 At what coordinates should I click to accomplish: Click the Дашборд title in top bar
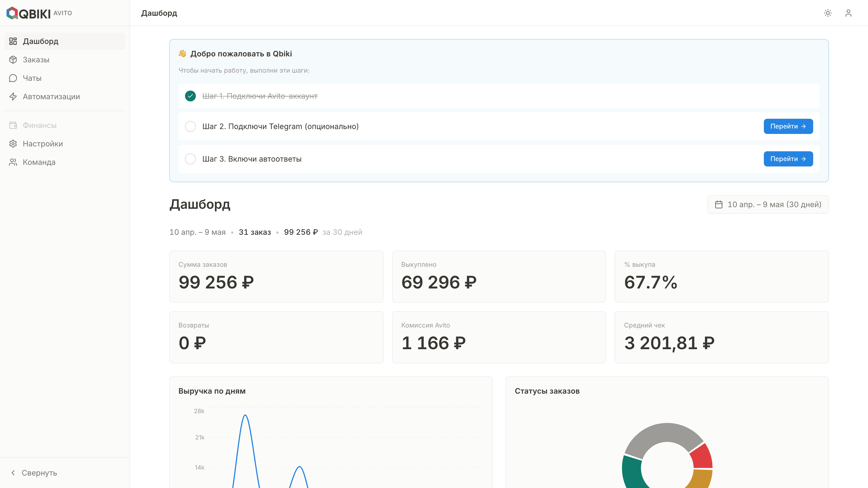(159, 13)
